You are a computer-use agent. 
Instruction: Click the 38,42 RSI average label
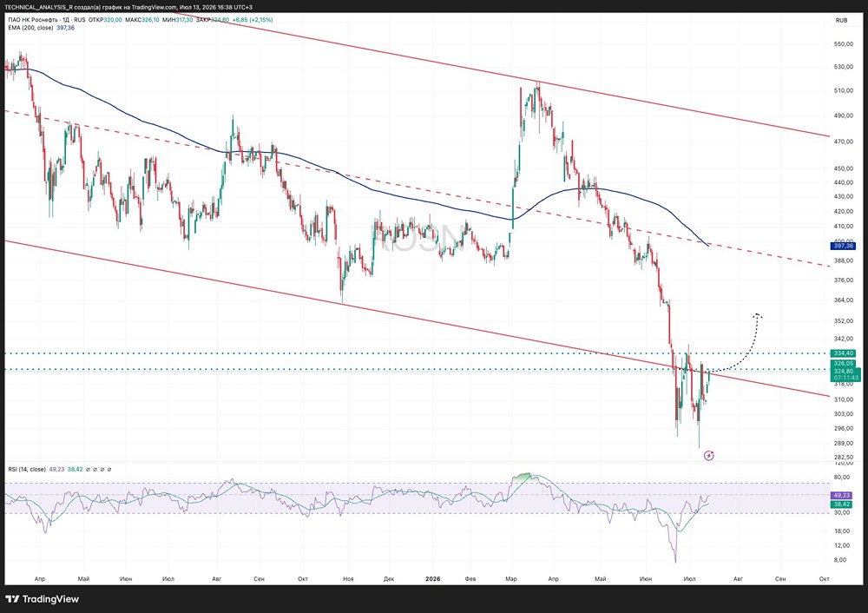[x=842, y=504]
